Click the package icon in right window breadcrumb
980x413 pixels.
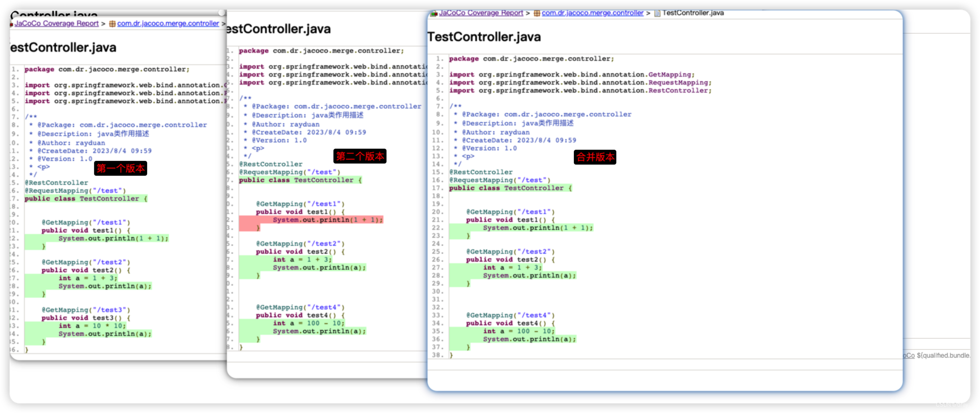(537, 13)
